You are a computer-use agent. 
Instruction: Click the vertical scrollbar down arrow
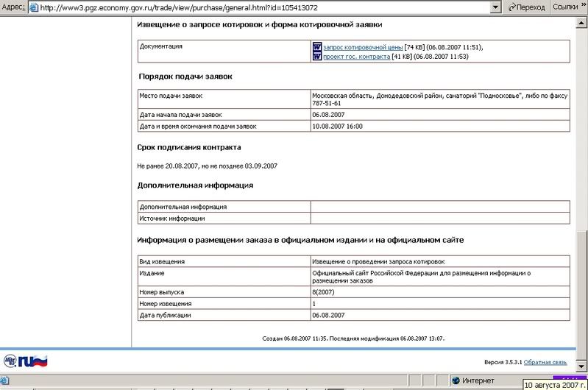pos(582,368)
